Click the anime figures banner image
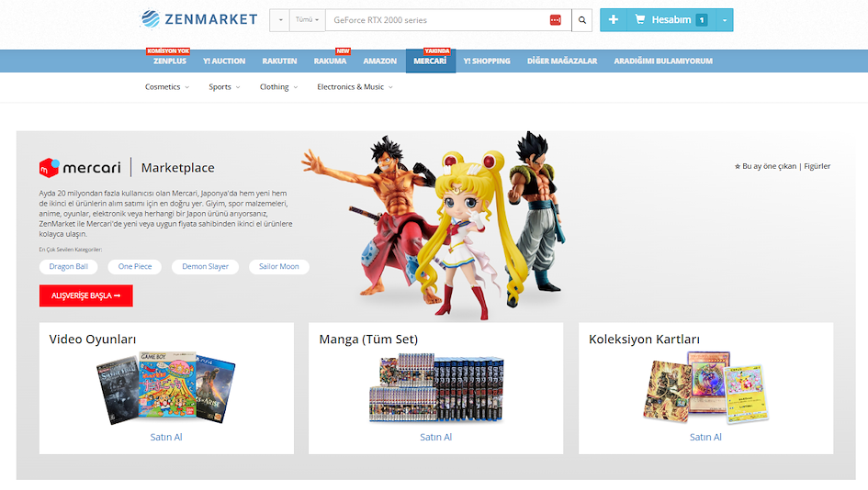Image resolution: width=868 pixels, height=490 pixels. (x=434, y=226)
